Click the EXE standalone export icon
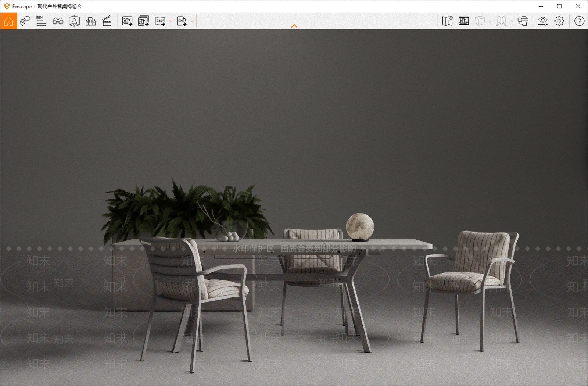Viewport: 588px width, 386px height. click(182, 21)
